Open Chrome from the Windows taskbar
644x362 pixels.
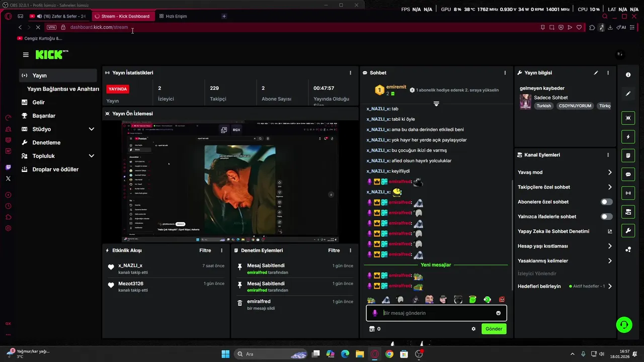click(389, 354)
